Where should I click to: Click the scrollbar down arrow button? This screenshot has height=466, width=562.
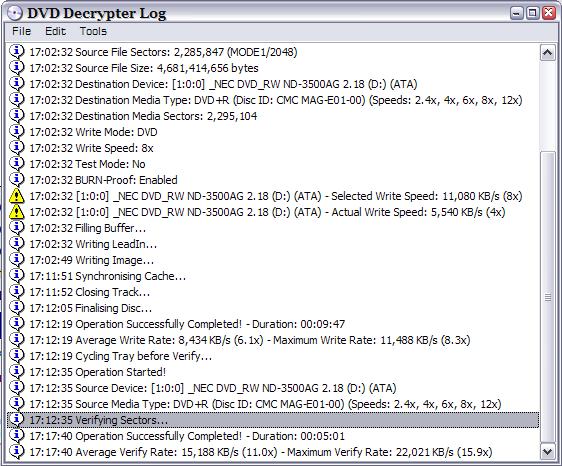(x=547, y=452)
